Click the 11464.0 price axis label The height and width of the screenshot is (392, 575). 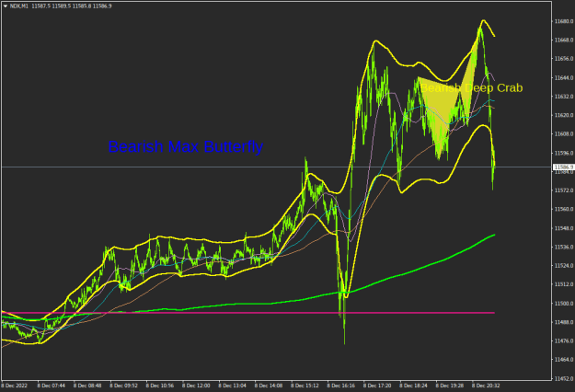tap(564, 360)
